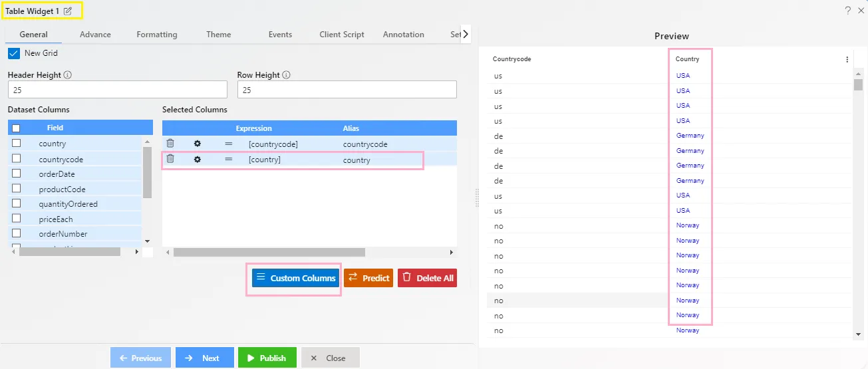Click the Predict button

(x=368, y=278)
